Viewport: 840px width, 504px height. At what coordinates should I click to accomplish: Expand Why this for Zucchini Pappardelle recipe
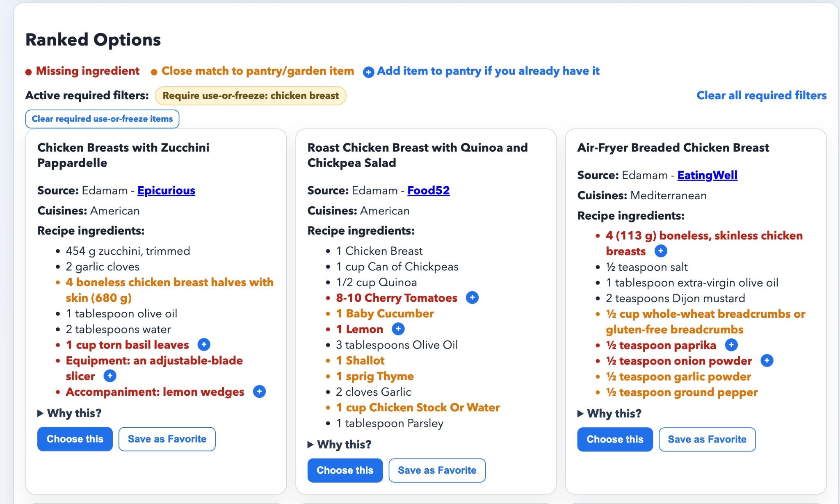click(x=69, y=413)
